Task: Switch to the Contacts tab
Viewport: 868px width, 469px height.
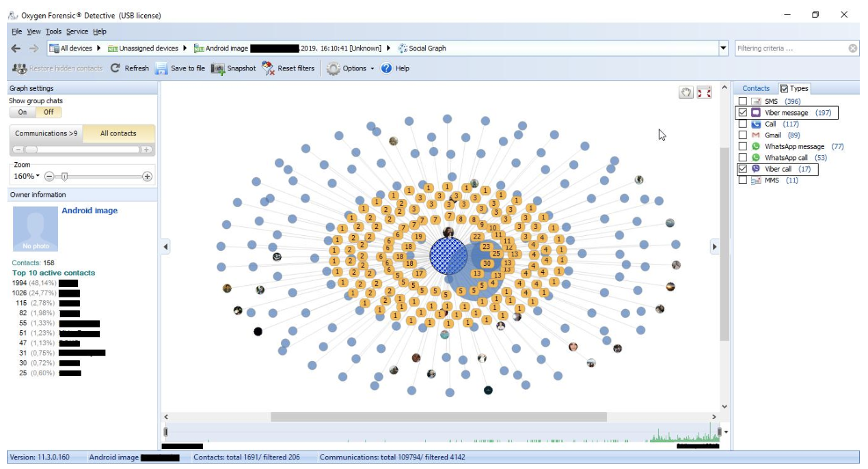Action: pos(755,88)
